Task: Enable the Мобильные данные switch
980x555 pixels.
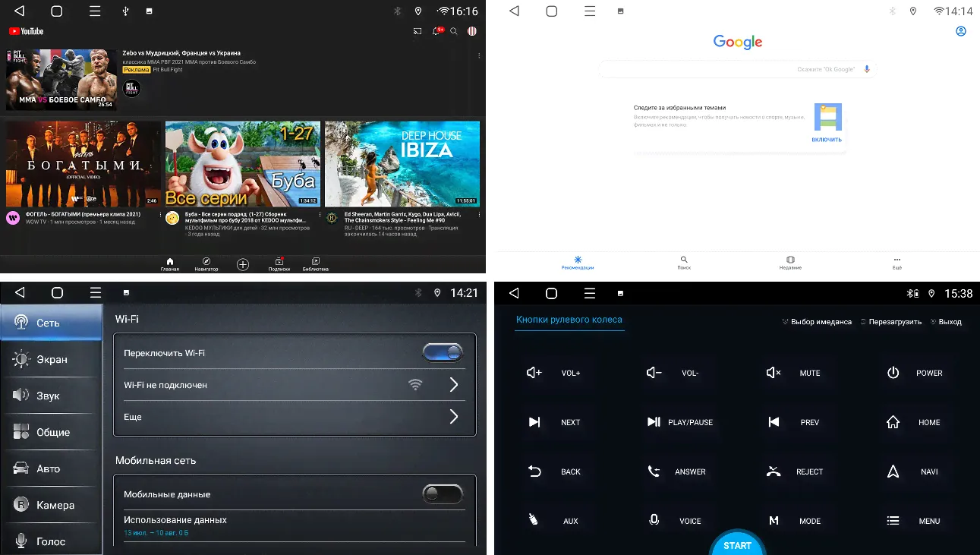Action: click(x=443, y=494)
